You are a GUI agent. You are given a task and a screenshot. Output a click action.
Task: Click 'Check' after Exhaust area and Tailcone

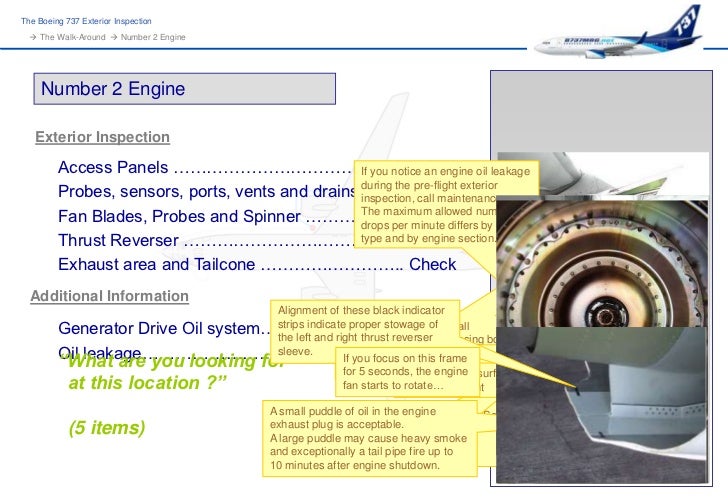coord(432,265)
